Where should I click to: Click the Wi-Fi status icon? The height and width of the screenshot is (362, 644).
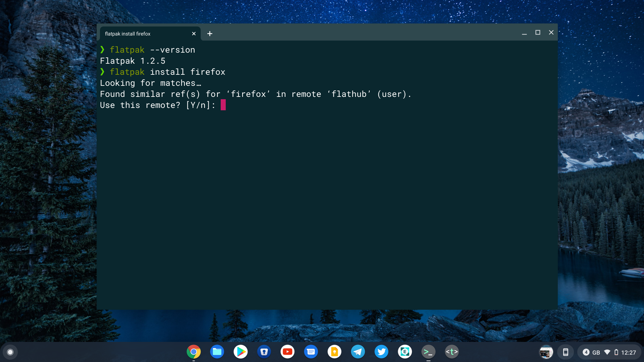pos(607,352)
